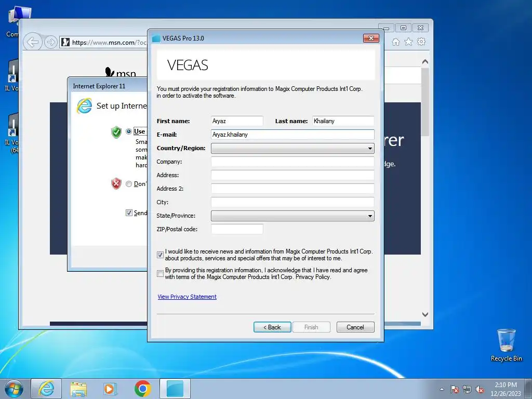Click the City text field
Screen dimensions: 532x399
(x=292, y=202)
